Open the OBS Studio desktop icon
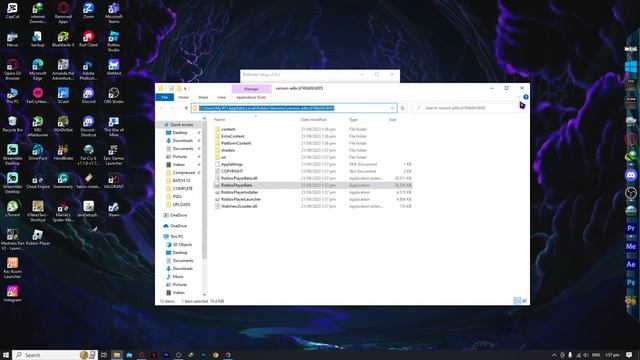The image size is (640, 360). pyautogui.click(x=113, y=96)
